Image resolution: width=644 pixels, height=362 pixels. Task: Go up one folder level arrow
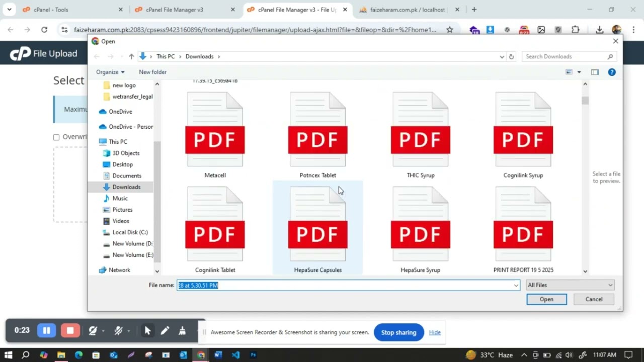131,56
